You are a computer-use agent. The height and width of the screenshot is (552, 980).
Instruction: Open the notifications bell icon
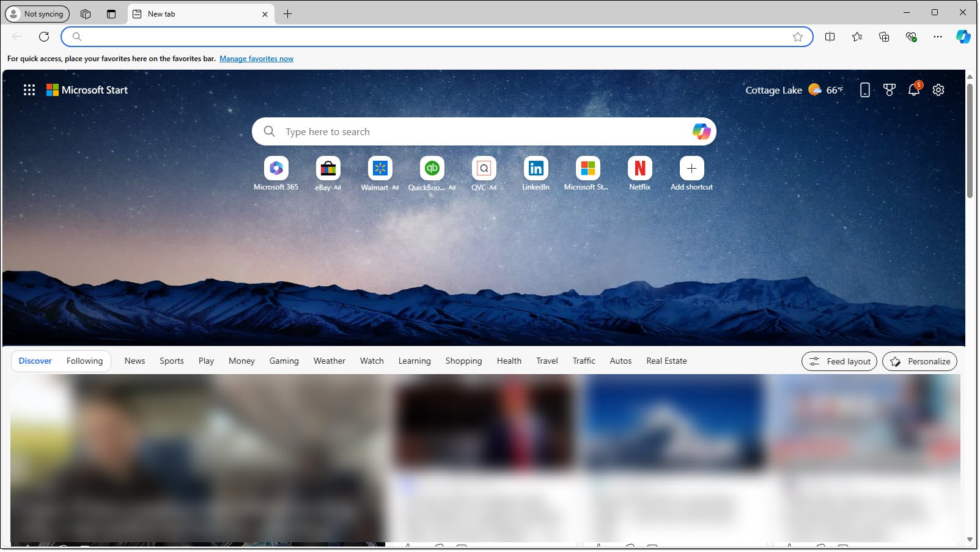point(913,90)
